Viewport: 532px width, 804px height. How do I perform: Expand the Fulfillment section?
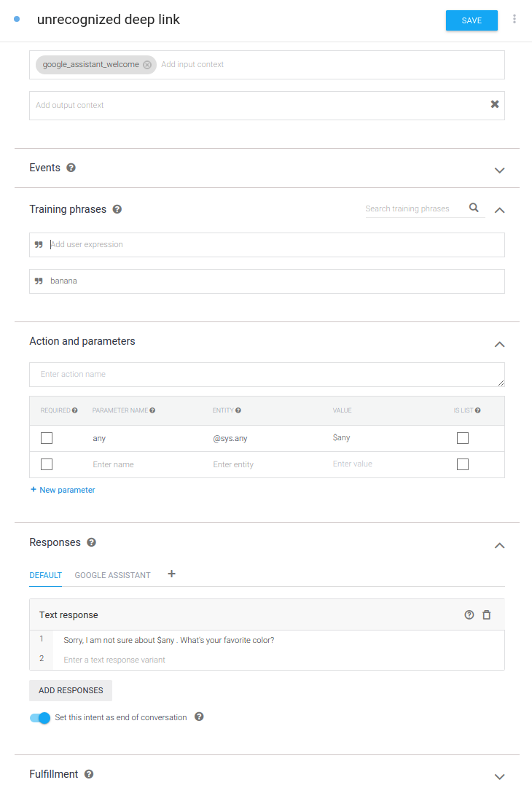499,776
